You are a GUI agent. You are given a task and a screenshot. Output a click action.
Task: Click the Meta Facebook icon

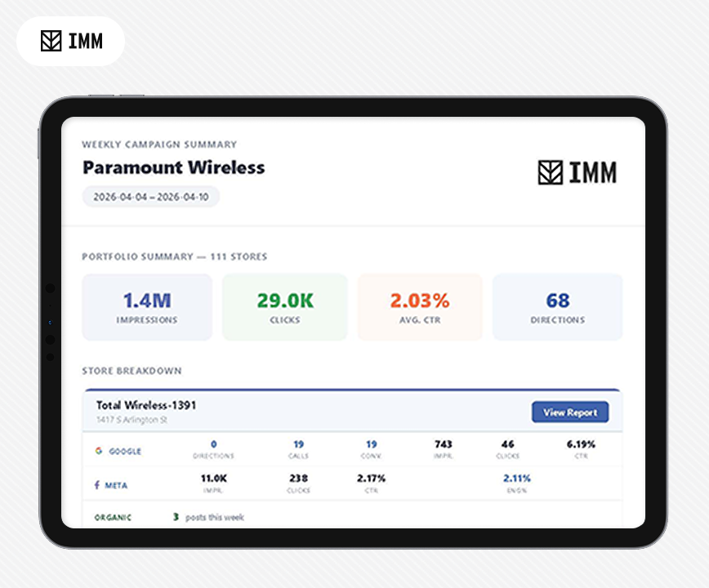point(96,485)
